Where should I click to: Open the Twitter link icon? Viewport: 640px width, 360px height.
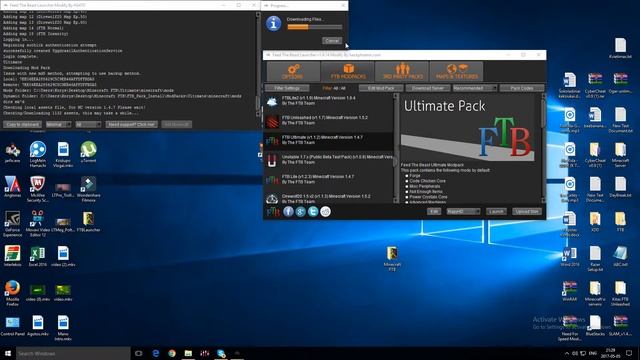[313, 211]
